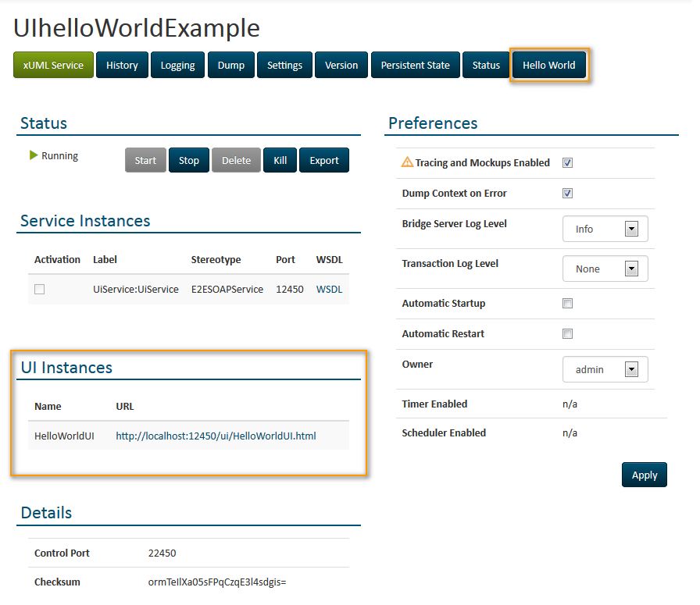Select the Hello World tab
This screenshot has width=700, height=605.
[548, 66]
